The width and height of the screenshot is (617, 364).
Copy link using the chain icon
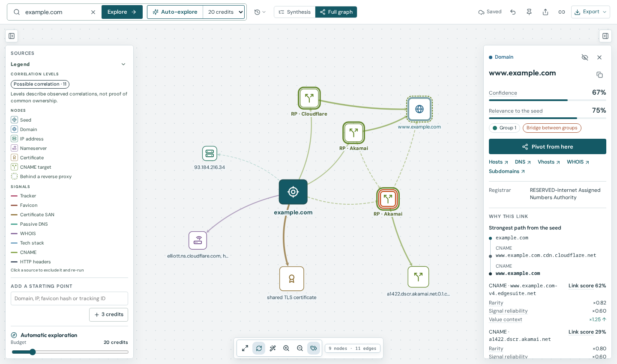(562, 12)
